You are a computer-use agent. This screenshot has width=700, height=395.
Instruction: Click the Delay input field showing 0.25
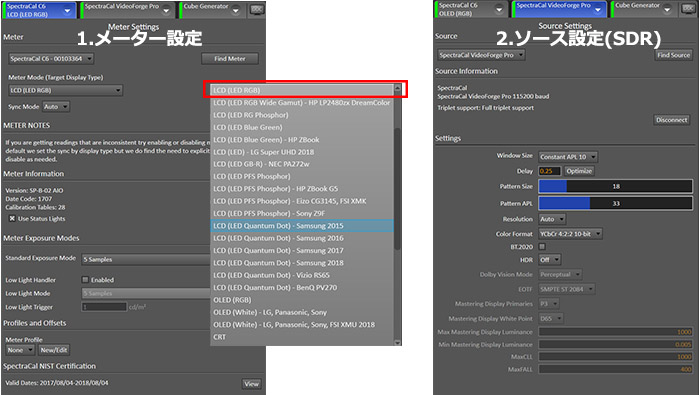(x=550, y=171)
